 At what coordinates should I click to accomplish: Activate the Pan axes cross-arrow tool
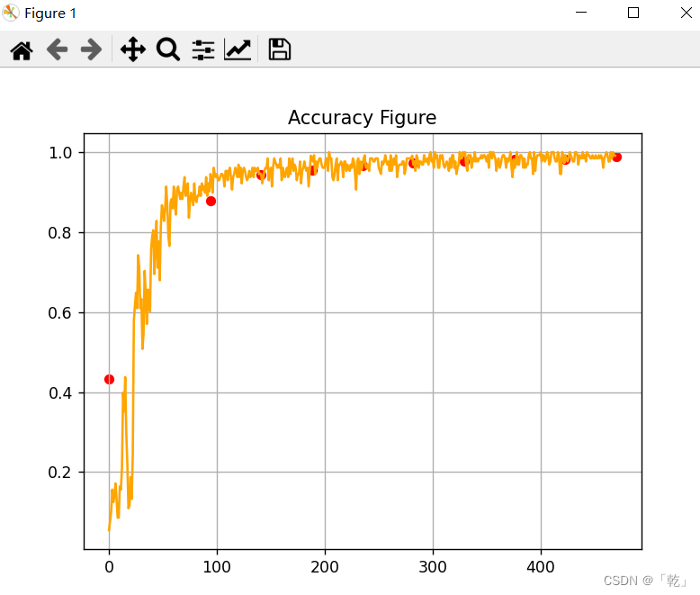click(x=133, y=50)
